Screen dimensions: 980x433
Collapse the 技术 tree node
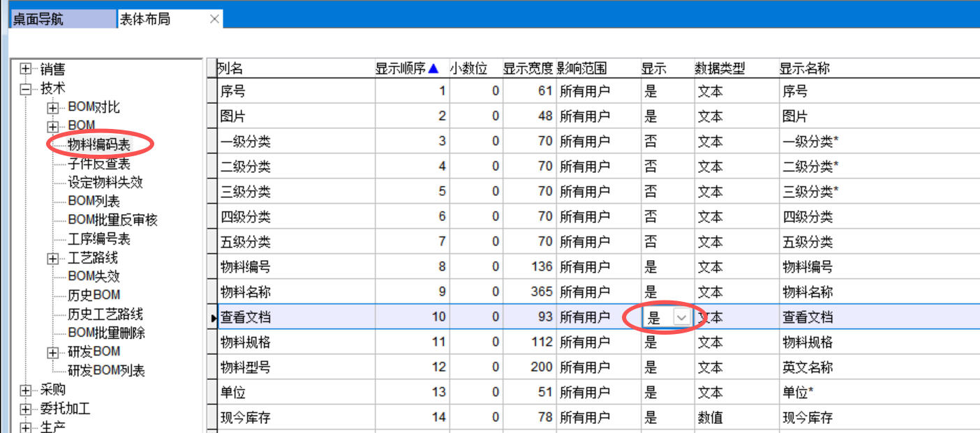coord(26,89)
